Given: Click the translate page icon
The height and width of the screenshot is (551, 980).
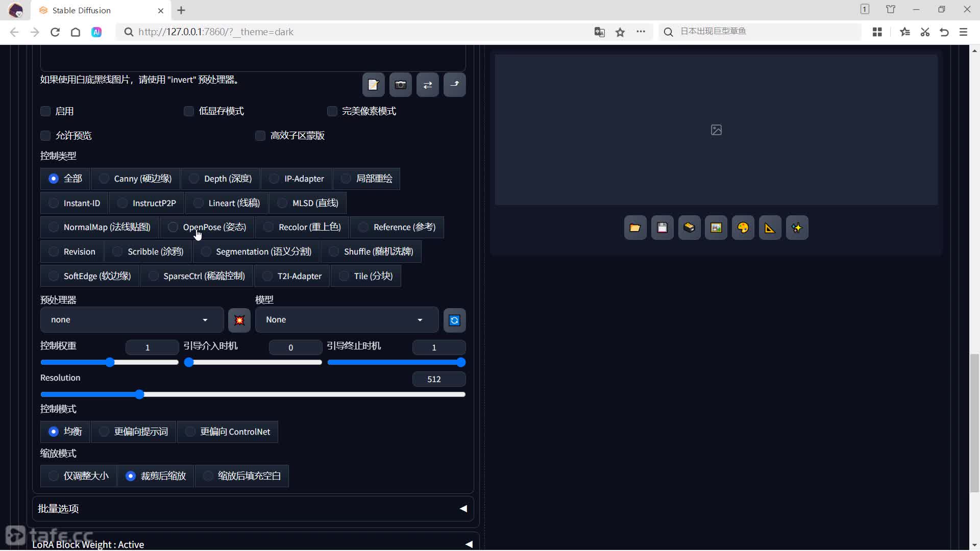Looking at the screenshot, I should 599,32.
